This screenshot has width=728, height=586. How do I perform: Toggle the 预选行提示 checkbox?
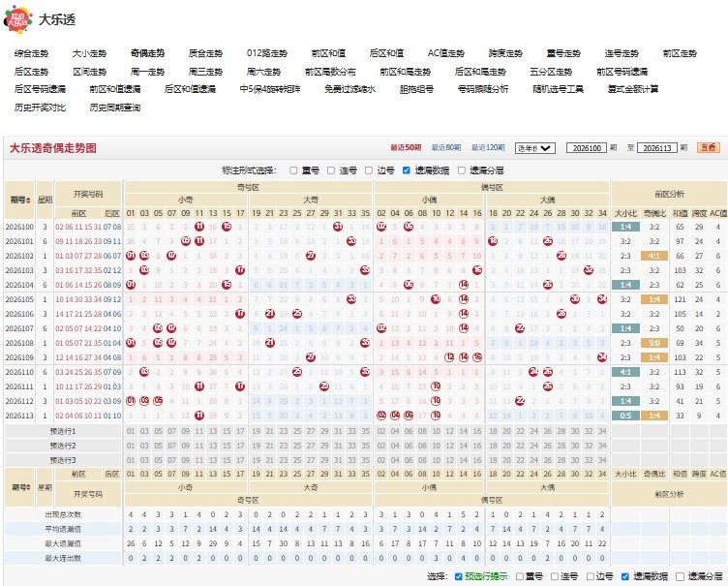(458, 576)
